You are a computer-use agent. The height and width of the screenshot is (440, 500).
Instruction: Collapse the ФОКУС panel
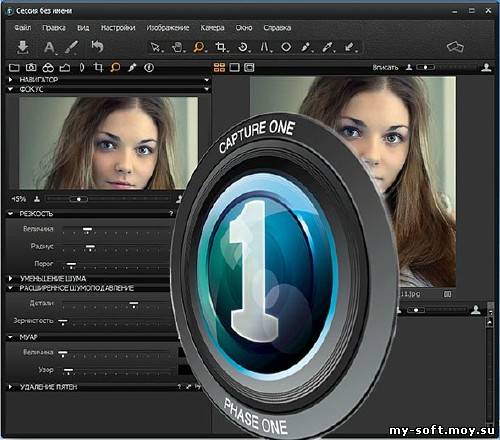click(x=10, y=89)
